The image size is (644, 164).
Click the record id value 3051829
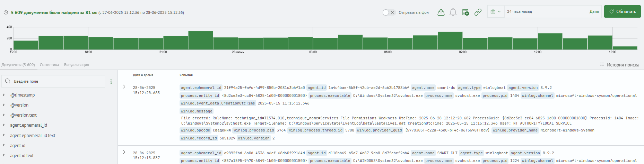point(227,138)
